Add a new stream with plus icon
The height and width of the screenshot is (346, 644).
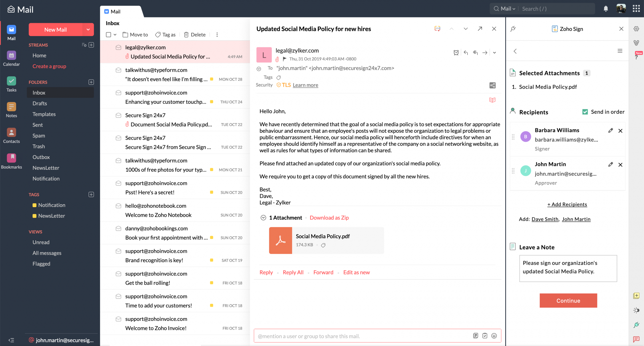(91, 45)
